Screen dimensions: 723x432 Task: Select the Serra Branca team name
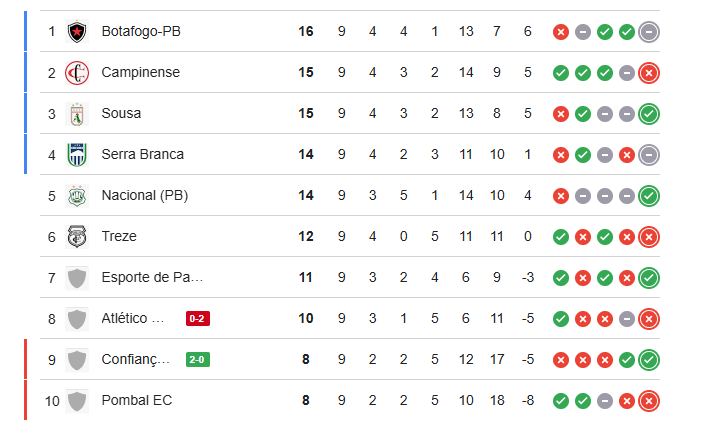tap(142, 155)
